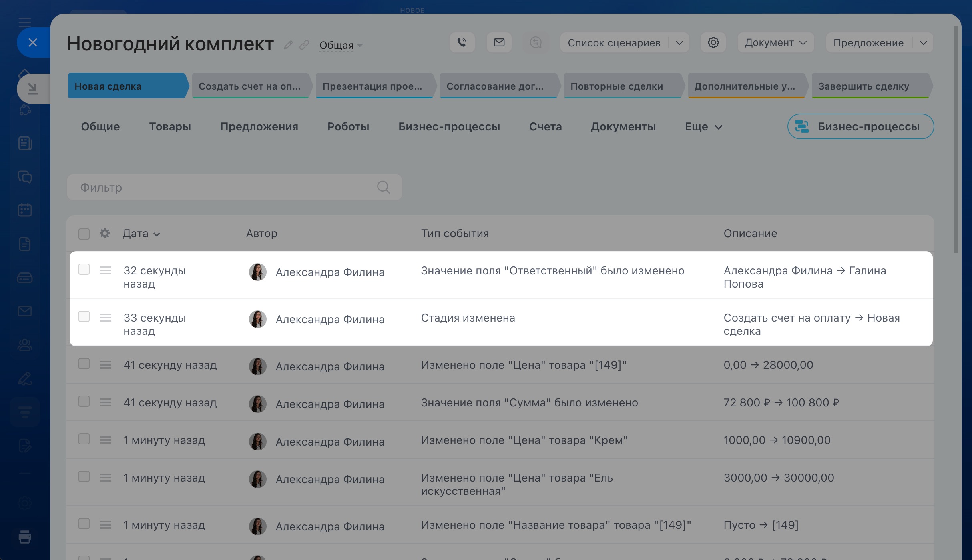Expand the Документ dropdown
The height and width of the screenshot is (560, 972).
pos(775,43)
